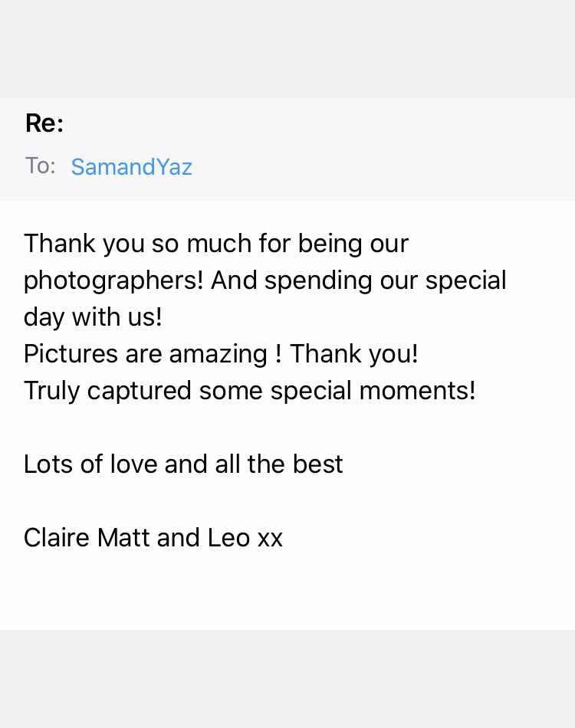
Task: Place cursor on 'Thank you so much' line
Action: [x=216, y=244]
